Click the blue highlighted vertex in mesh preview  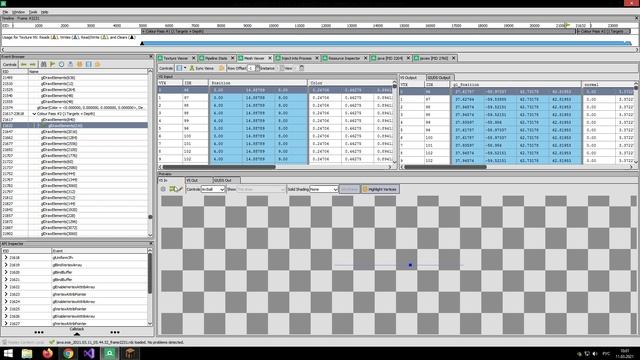[410, 265]
